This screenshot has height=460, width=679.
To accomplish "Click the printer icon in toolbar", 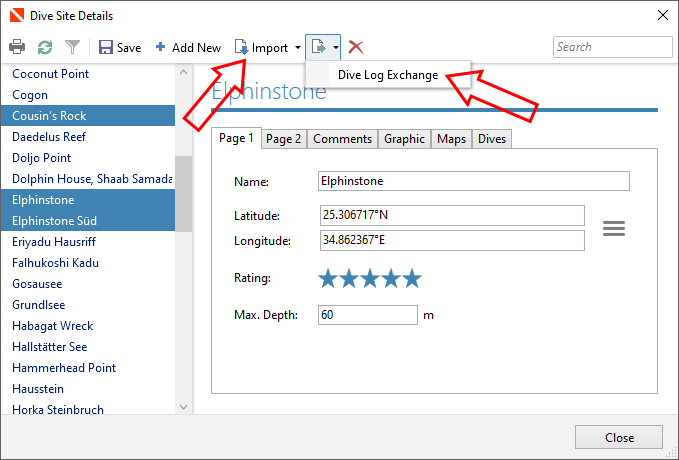I will pyautogui.click(x=17, y=47).
